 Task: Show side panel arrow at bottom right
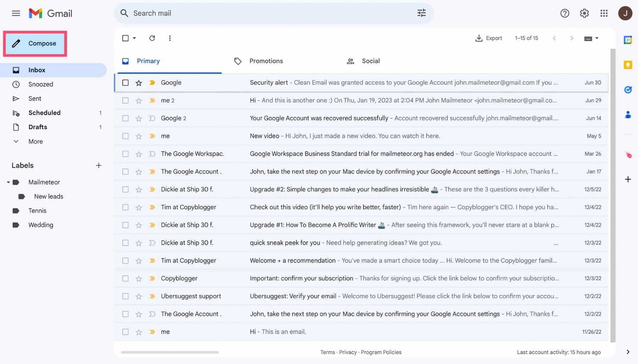[628, 352]
